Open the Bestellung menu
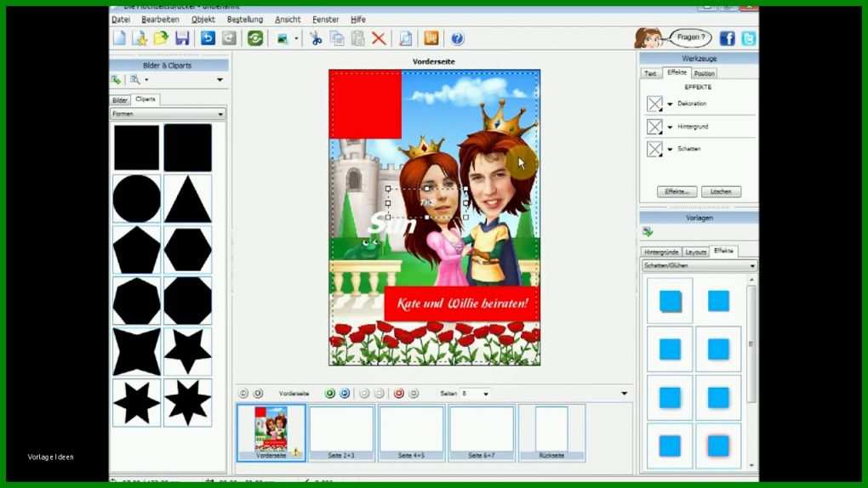 (x=245, y=20)
